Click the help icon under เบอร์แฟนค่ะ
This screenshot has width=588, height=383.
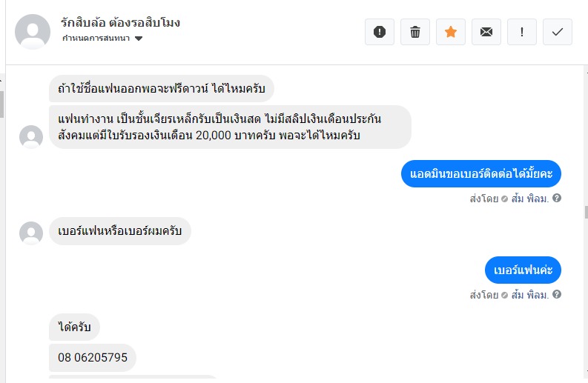pyautogui.click(x=557, y=295)
